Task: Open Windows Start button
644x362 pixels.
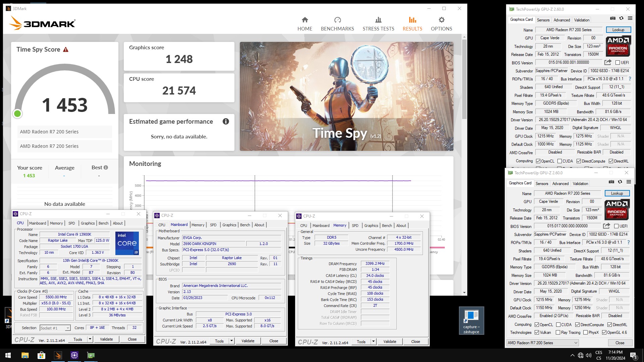Action: pos(8,355)
